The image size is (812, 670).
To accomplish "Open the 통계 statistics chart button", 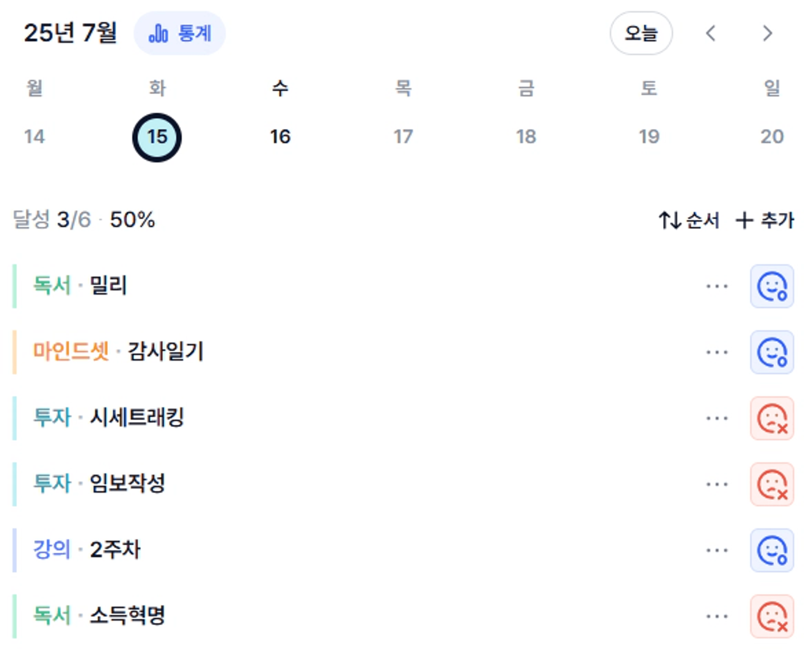I will pyautogui.click(x=180, y=33).
